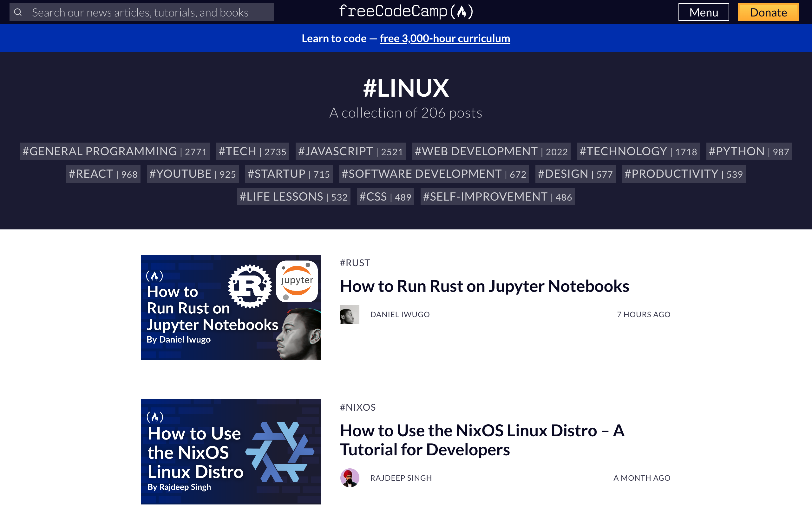Select the #SELF-IMPROVEMENT tag
Image resolution: width=812 pixels, height=507 pixels.
[x=497, y=197]
